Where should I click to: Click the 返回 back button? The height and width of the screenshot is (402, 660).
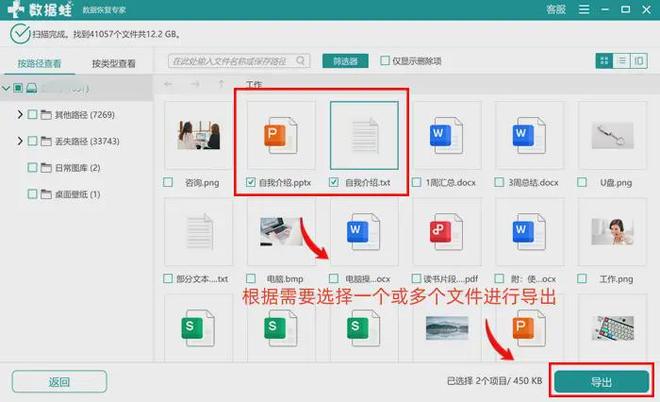(59, 382)
